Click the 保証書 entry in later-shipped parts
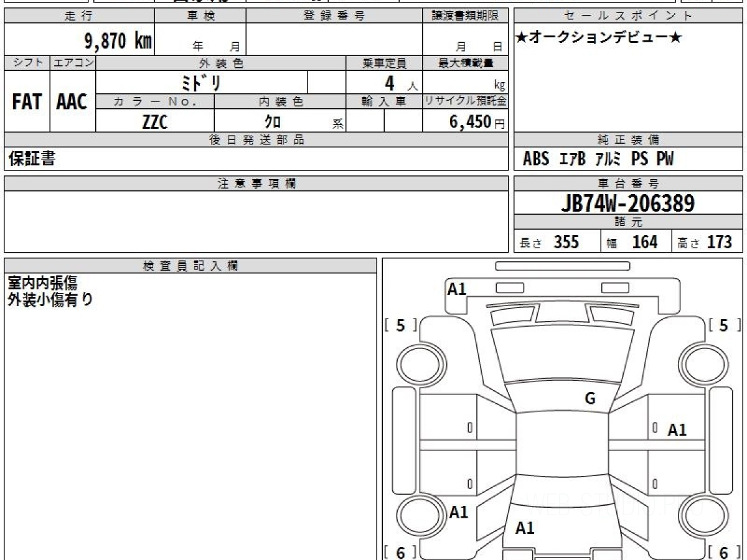Viewport: 747px width, 560px height. (x=32, y=159)
